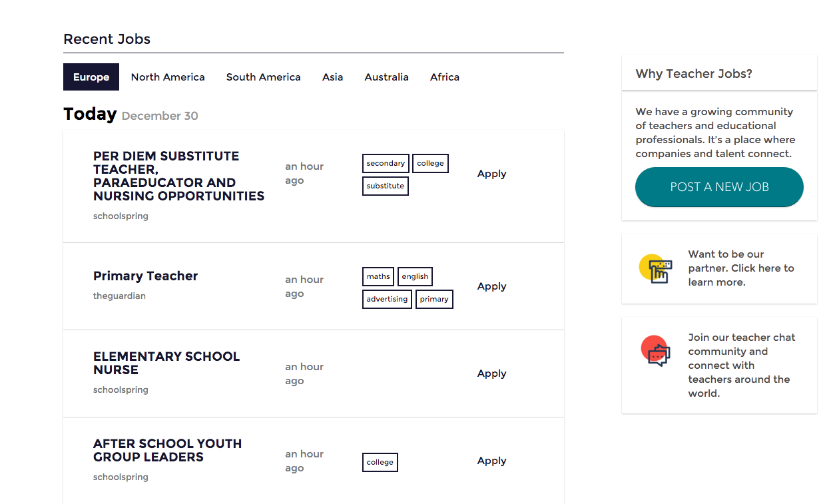Apply to the Elementary School Nurse position
Screen dimensions: 833x504
pyautogui.click(x=491, y=374)
